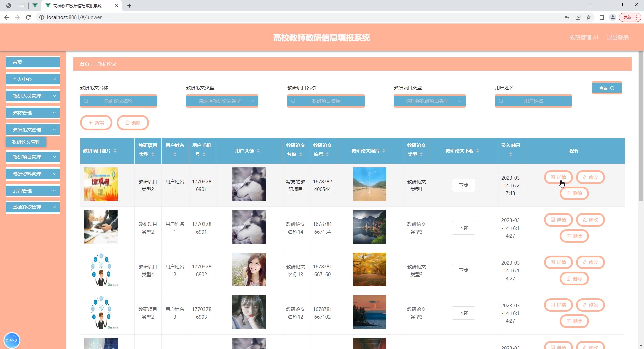Click the browser address bar URL
Screen dimensions: 644x349
coord(75,17)
